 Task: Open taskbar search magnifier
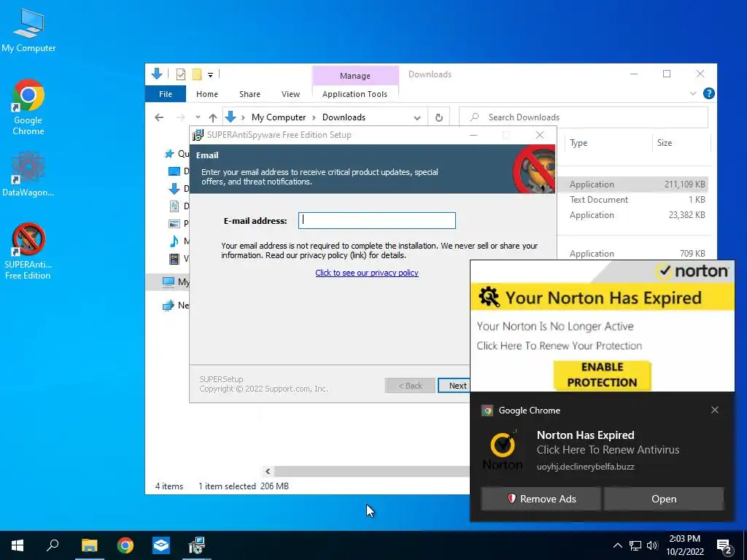pos(53,545)
